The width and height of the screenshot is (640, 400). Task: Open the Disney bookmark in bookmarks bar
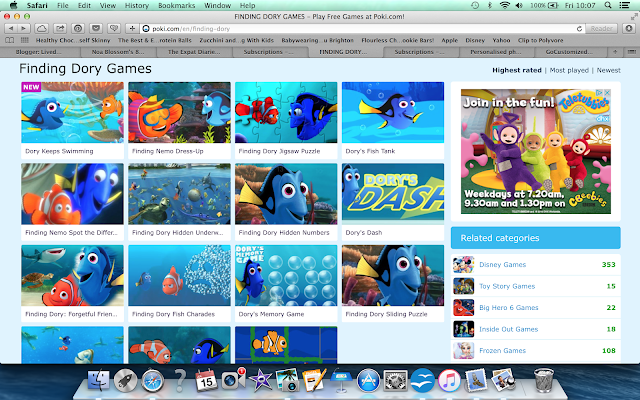[475, 40]
